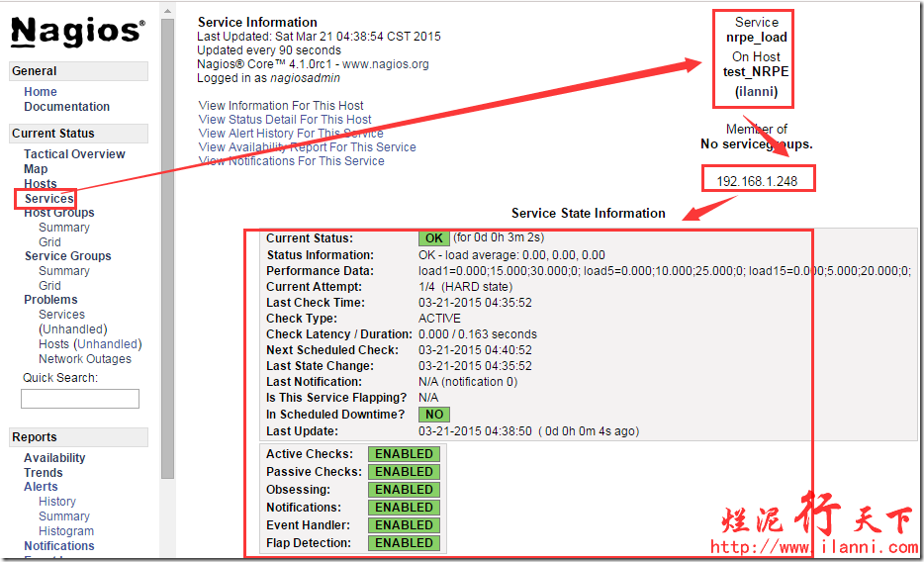The width and height of the screenshot is (924, 562).
Task: Click the Last Check Time value
Action: [475, 302]
